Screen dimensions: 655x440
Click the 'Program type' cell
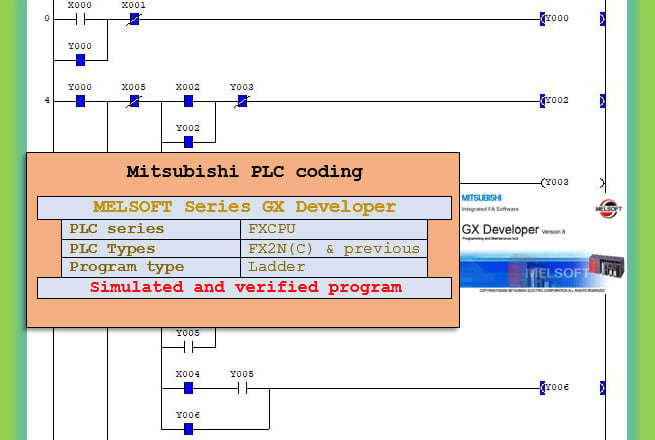151,267
